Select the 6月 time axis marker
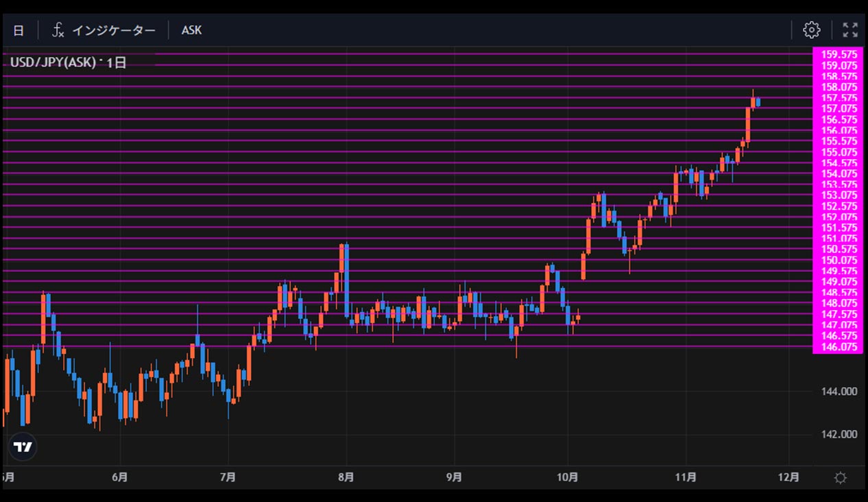 (119, 477)
